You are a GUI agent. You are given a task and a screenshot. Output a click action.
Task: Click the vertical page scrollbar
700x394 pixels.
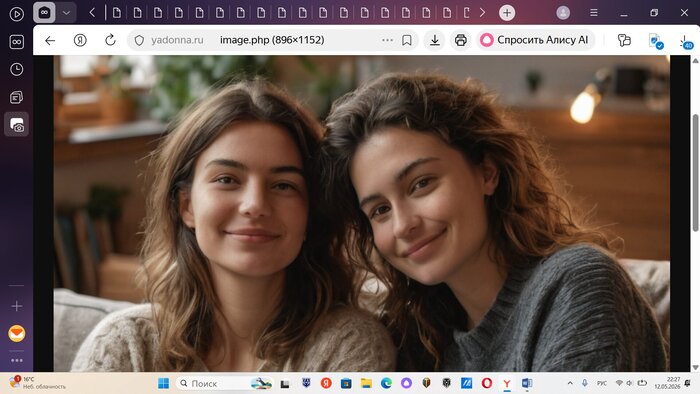tap(695, 173)
